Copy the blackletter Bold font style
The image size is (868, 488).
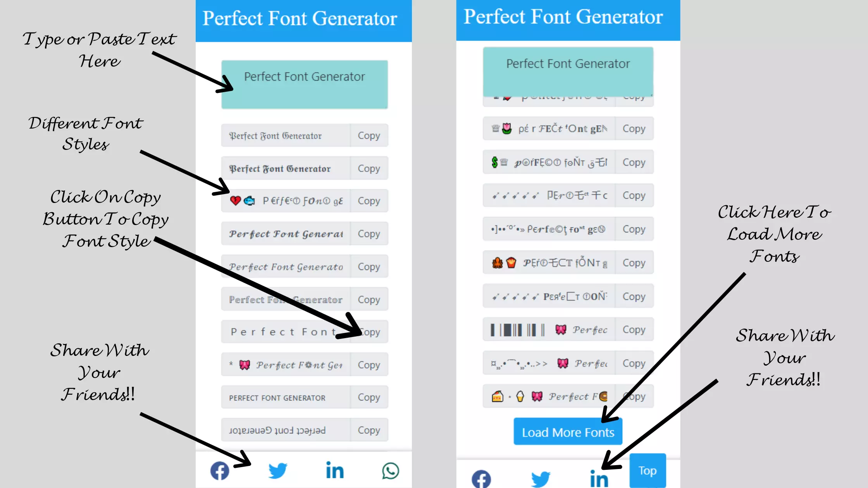[369, 168]
